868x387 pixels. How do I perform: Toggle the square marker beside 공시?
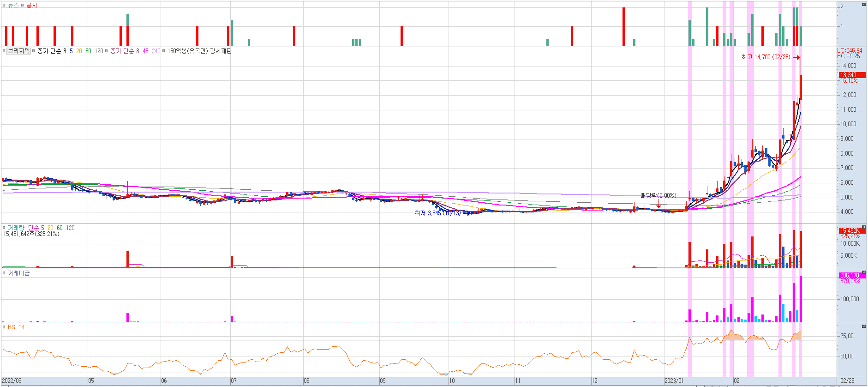tap(23, 6)
